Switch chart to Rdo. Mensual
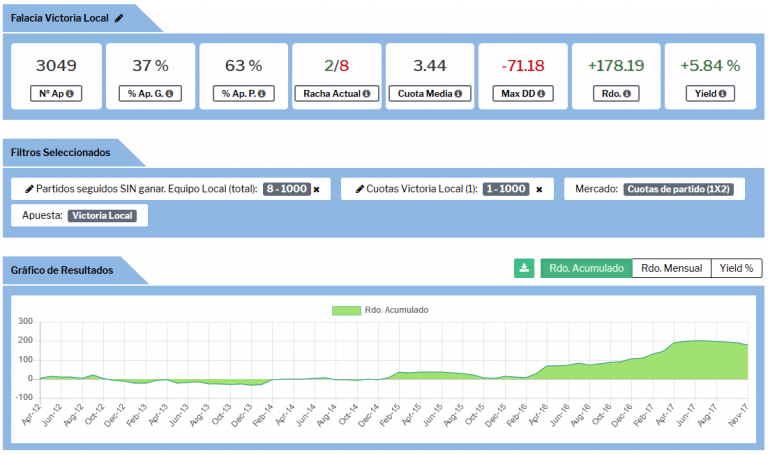The image size is (768, 455). pyautogui.click(x=671, y=268)
